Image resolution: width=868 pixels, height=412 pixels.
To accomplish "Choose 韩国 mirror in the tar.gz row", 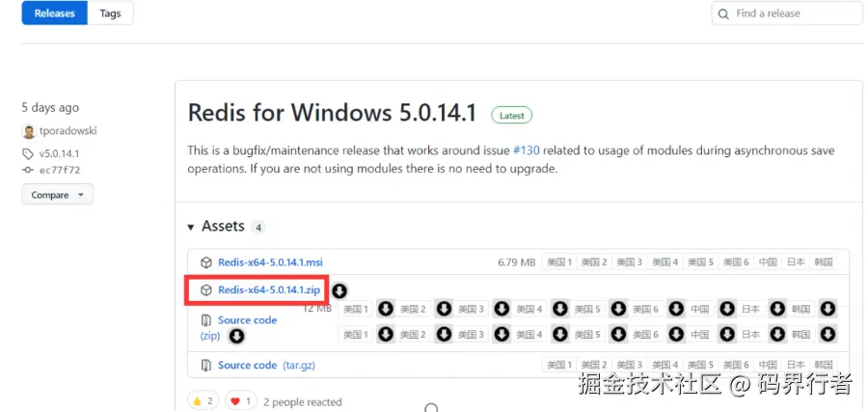I will 824,365.
